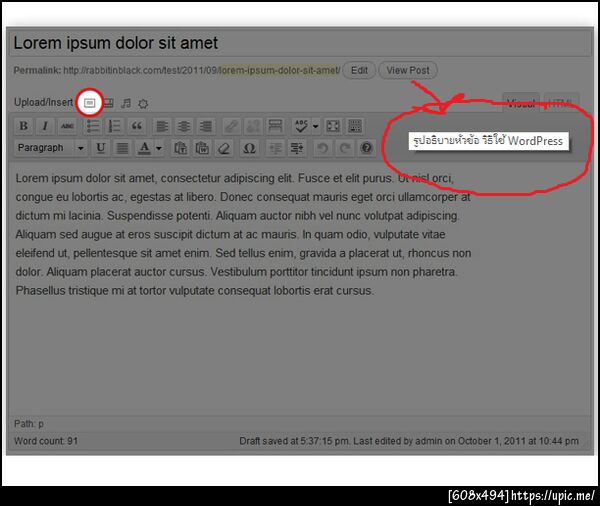Center align the text
The height and width of the screenshot is (506, 600).
[184, 126]
